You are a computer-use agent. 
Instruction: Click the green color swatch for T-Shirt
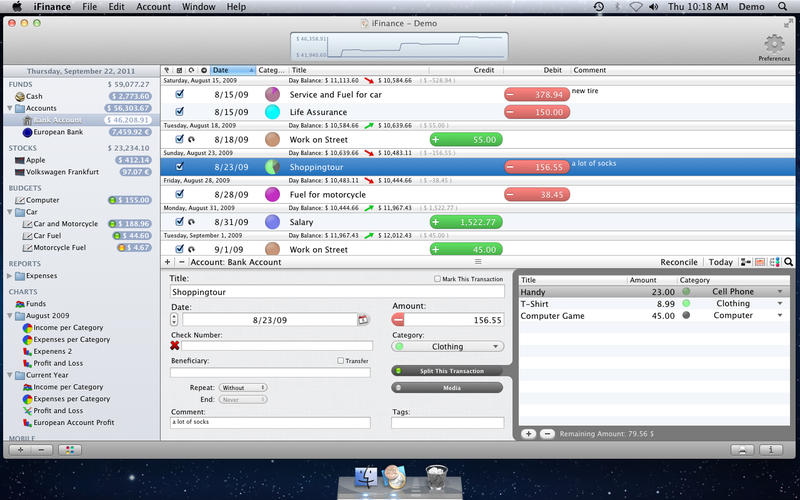click(686, 303)
